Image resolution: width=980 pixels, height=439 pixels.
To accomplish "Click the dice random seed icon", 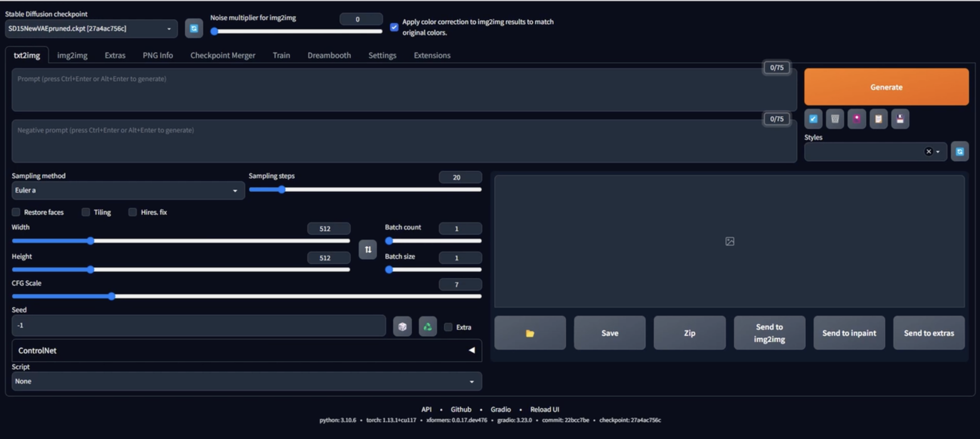I will [x=402, y=327].
